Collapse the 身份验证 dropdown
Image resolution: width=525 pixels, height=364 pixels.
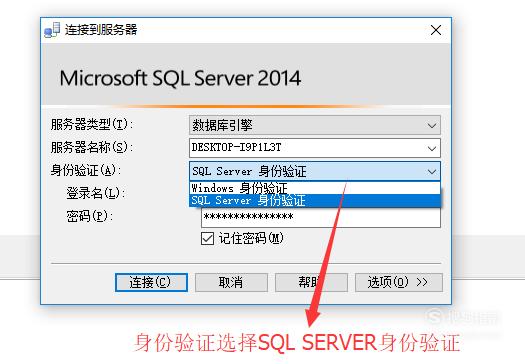click(432, 171)
